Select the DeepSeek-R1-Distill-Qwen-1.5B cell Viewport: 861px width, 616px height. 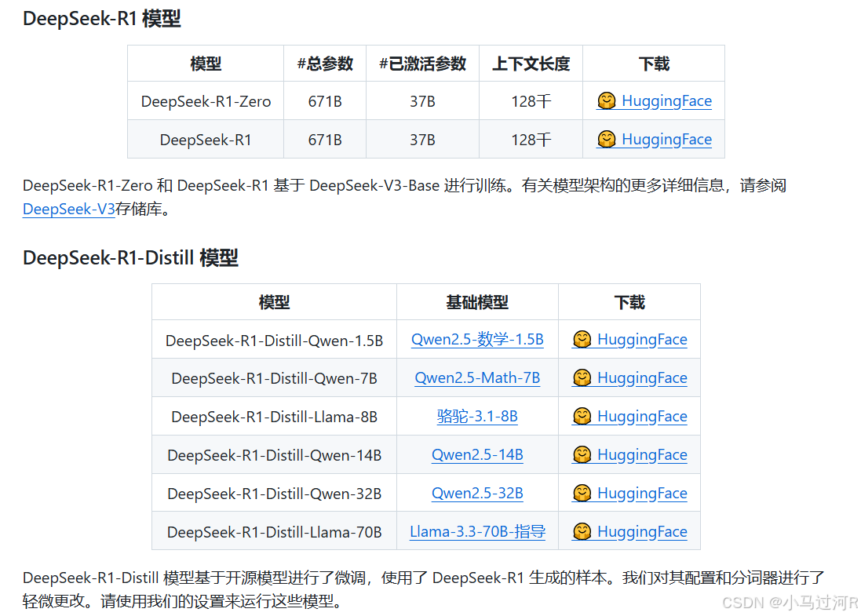(275, 340)
